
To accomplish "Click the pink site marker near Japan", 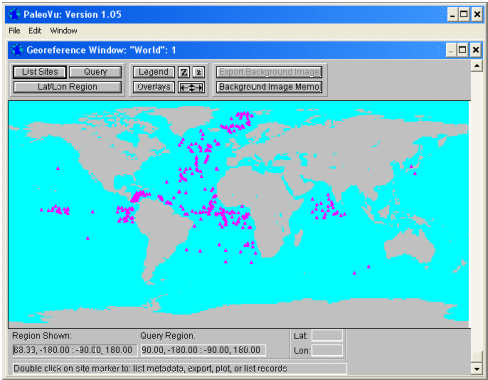I will pos(411,166).
